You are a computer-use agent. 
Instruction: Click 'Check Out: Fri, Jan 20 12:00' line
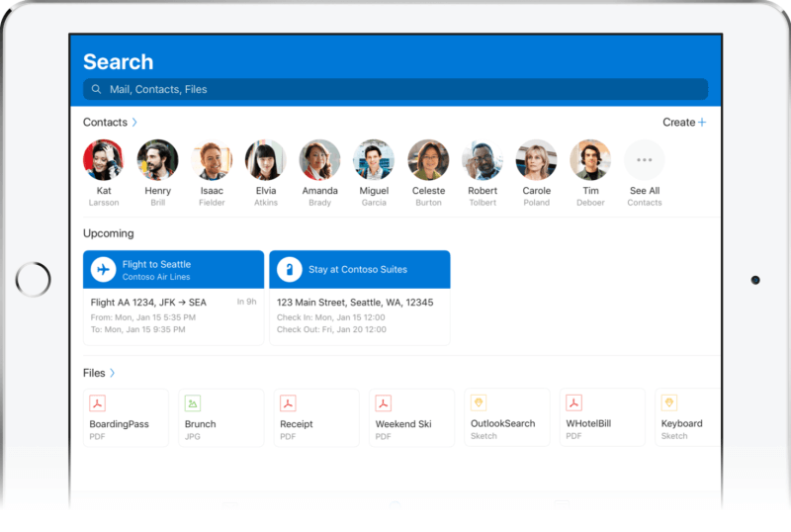(x=331, y=329)
